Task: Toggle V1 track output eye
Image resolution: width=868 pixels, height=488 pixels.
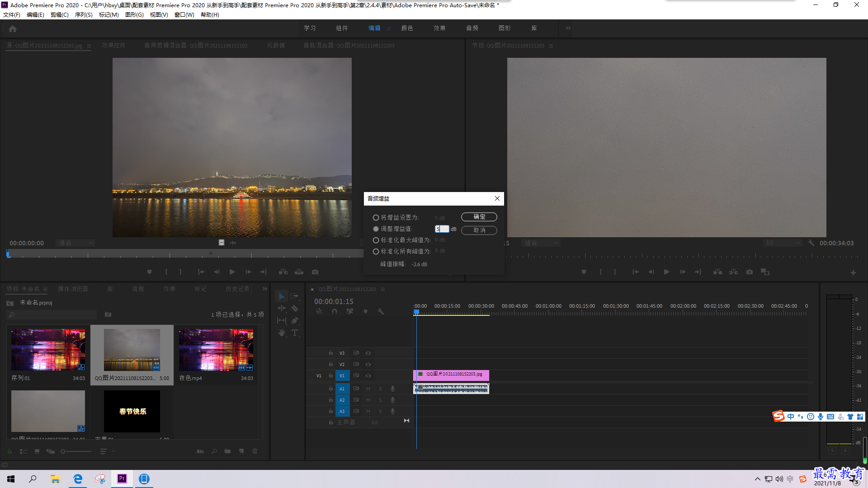Action: coord(368,375)
